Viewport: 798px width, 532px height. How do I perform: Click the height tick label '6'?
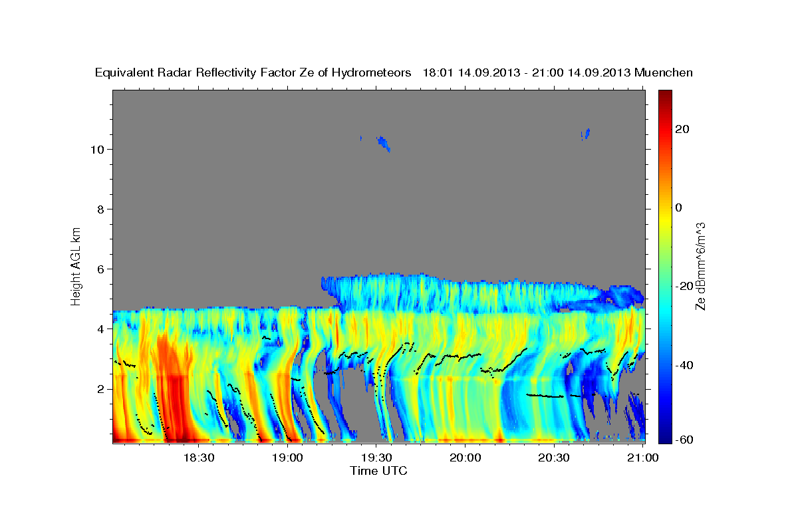coord(101,269)
